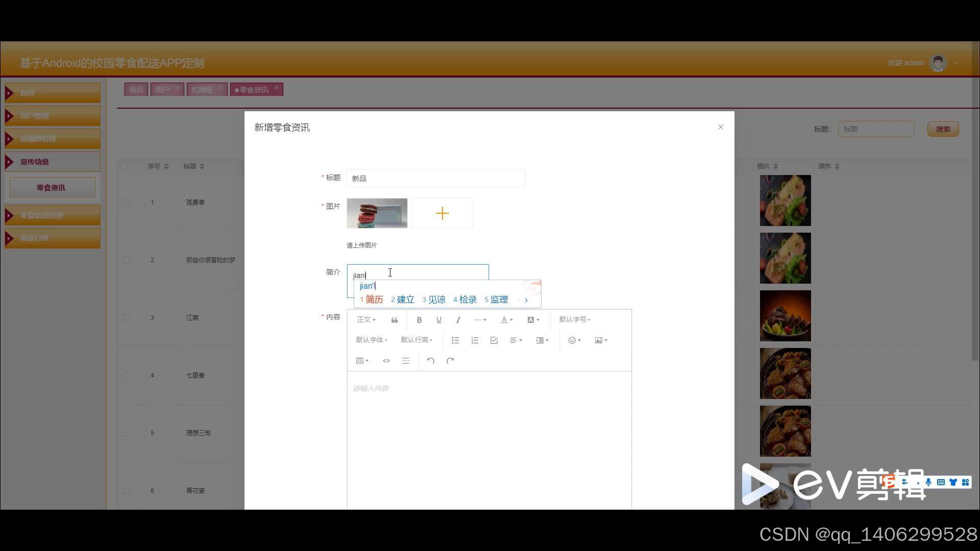
Task: Insert a bulleted list
Action: (455, 340)
